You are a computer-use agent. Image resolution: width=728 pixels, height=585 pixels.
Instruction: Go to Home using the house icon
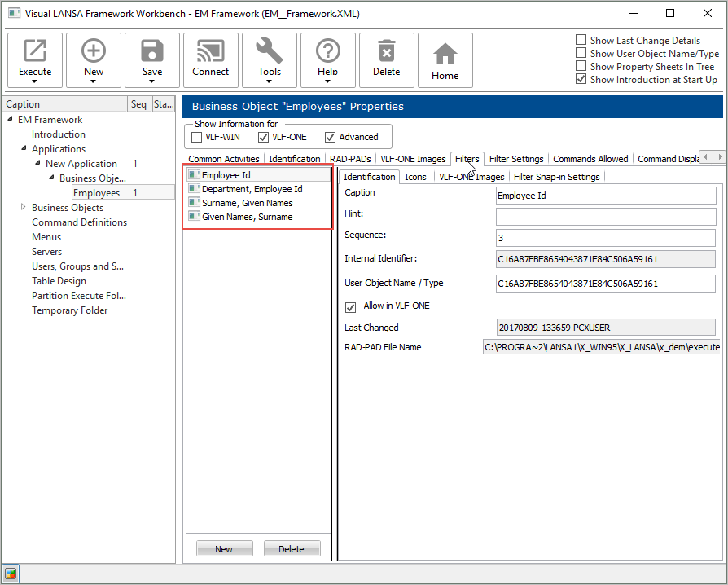[445, 54]
